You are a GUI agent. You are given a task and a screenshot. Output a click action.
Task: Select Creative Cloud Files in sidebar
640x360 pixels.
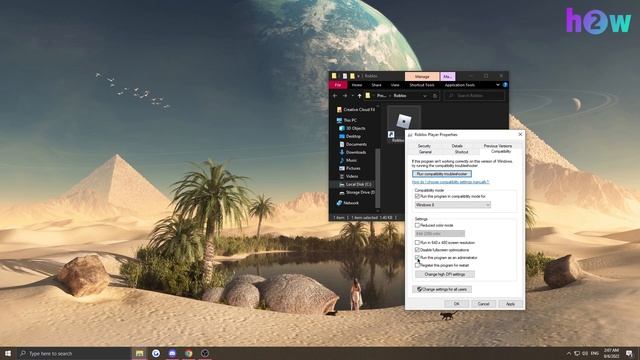355,109
